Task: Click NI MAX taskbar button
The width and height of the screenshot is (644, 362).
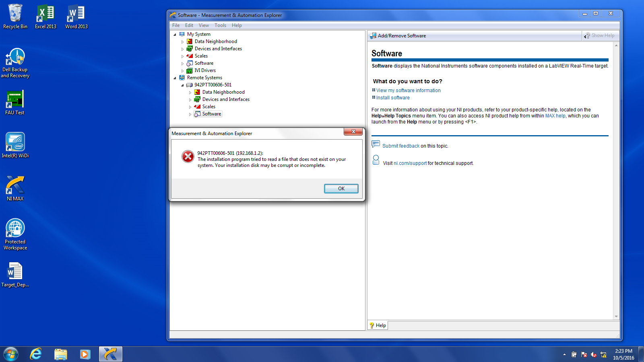Action: click(110, 354)
